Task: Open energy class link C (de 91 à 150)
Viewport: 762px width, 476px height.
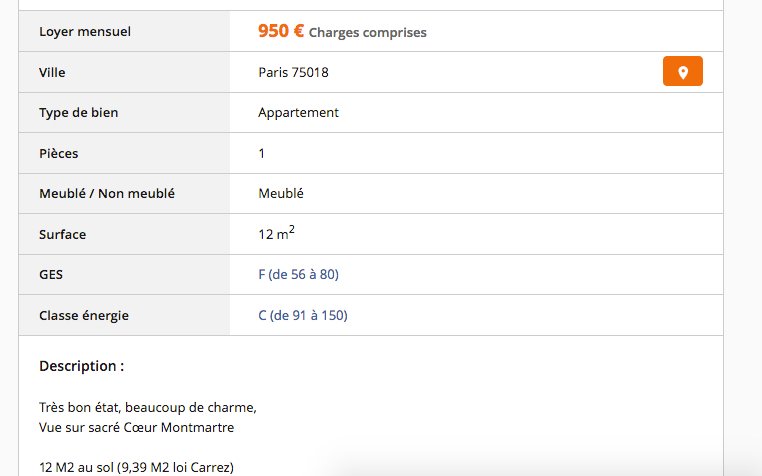Action: pyautogui.click(x=303, y=316)
